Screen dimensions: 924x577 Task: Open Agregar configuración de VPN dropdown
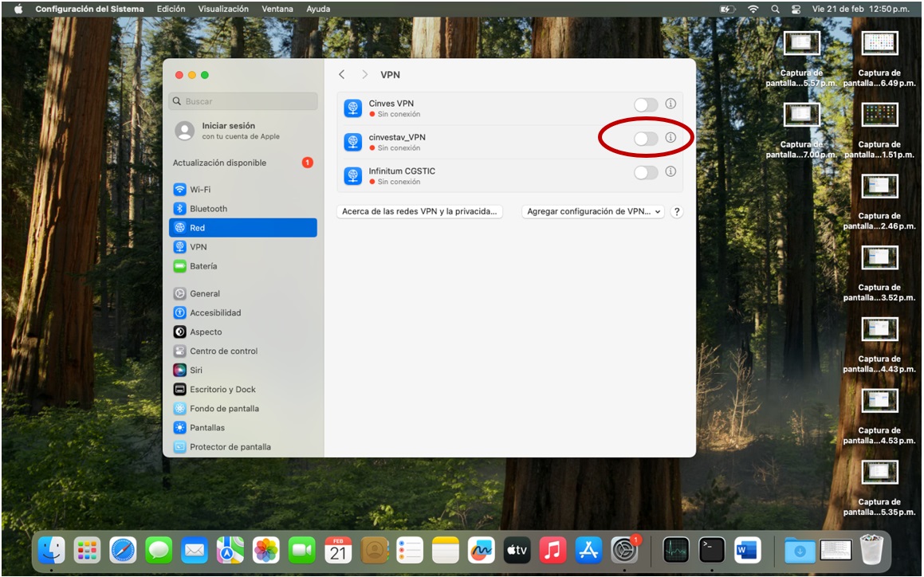(x=593, y=212)
